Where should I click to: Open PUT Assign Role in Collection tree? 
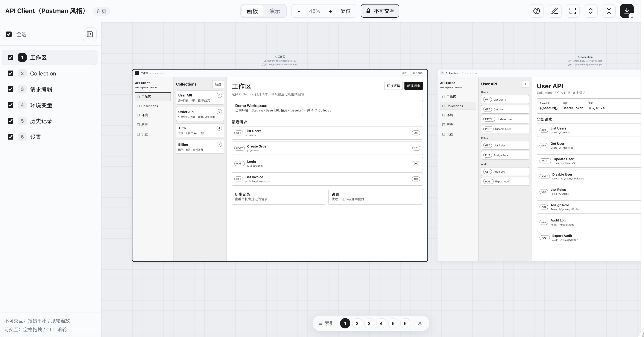505,155
